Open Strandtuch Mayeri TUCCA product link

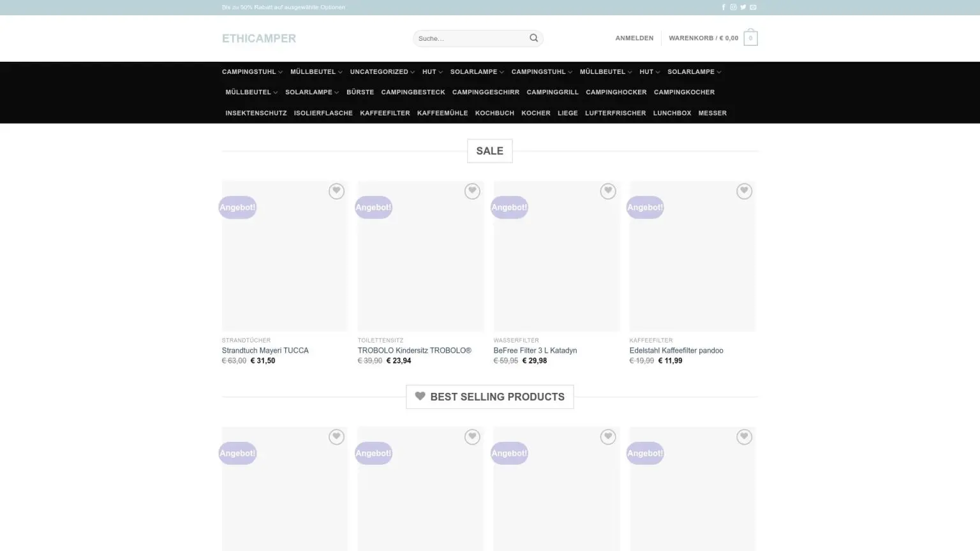click(x=265, y=351)
